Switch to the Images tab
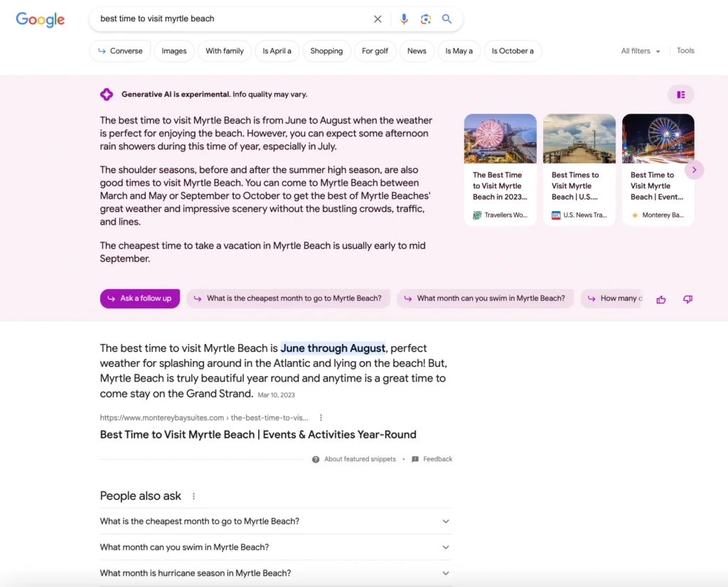Screen dimensions: 728x587 [173, 50]
